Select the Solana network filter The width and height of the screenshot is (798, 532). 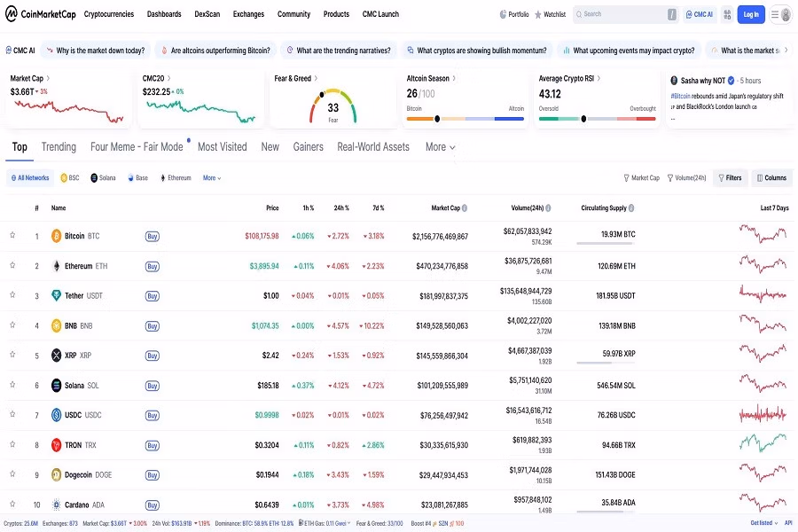point(103,177)
